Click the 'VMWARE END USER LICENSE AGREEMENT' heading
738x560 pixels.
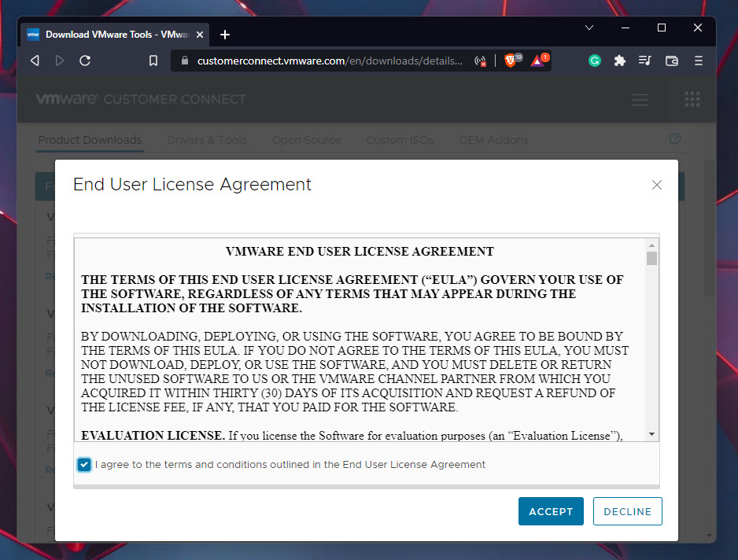(x=360, y=252)
